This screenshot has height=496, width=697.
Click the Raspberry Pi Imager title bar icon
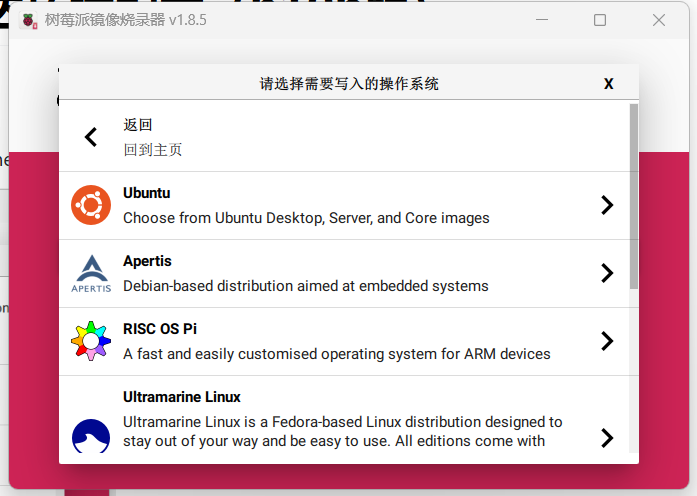tap(28, 20)
